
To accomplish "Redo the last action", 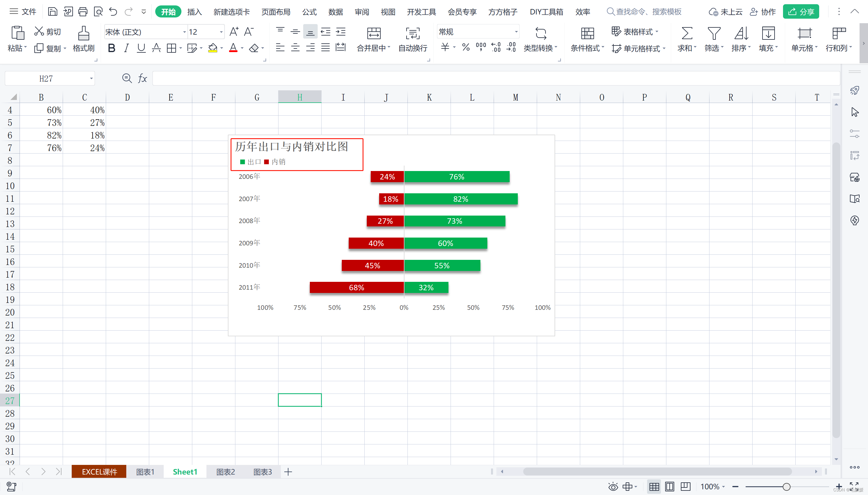I will (x=128, y=12).
